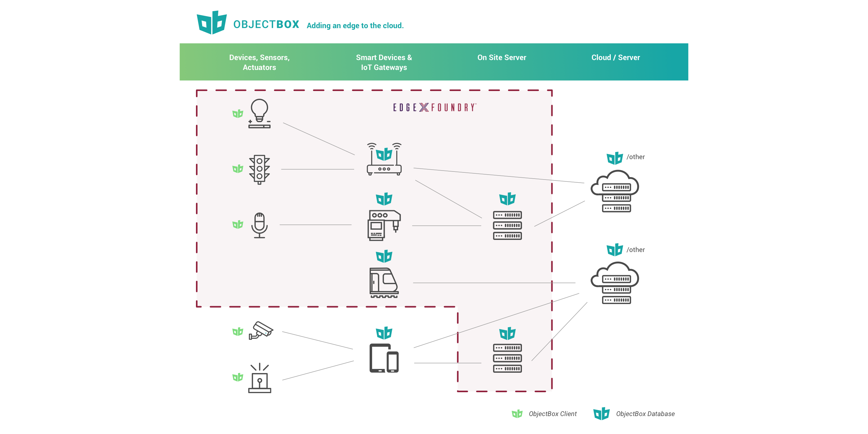Click the industrial machine icon

click(x=384, y=225)
